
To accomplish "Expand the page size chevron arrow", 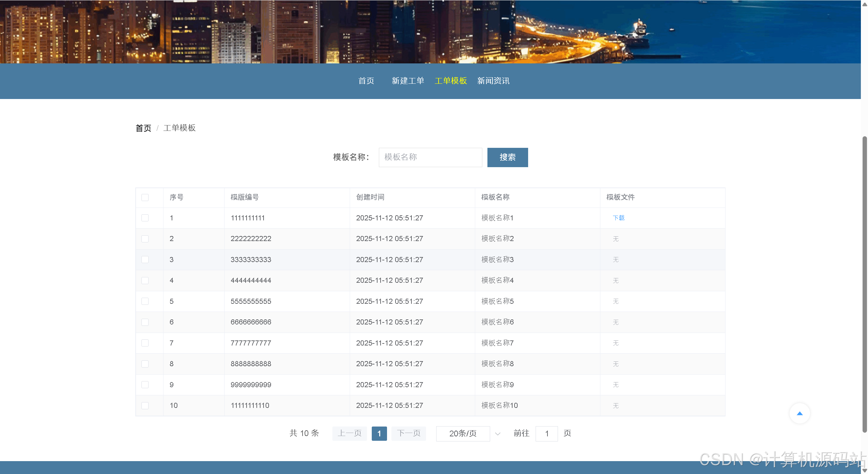I will point(498,434).
